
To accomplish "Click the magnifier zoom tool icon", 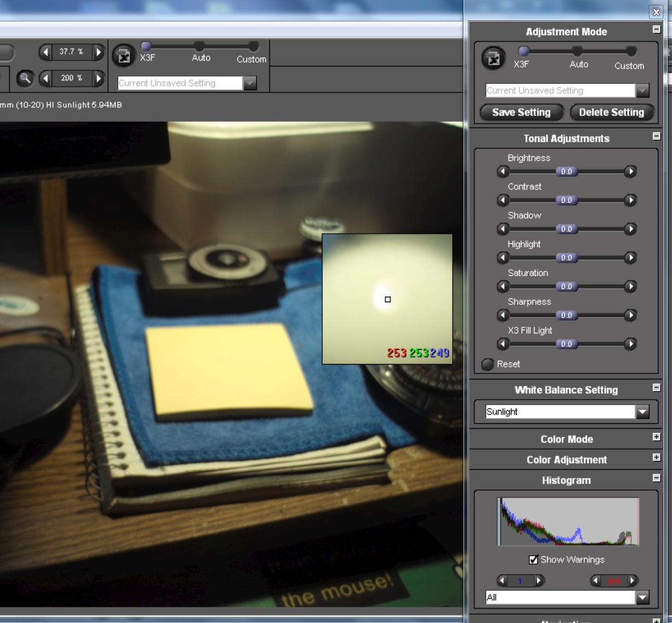I will (25, 78).
